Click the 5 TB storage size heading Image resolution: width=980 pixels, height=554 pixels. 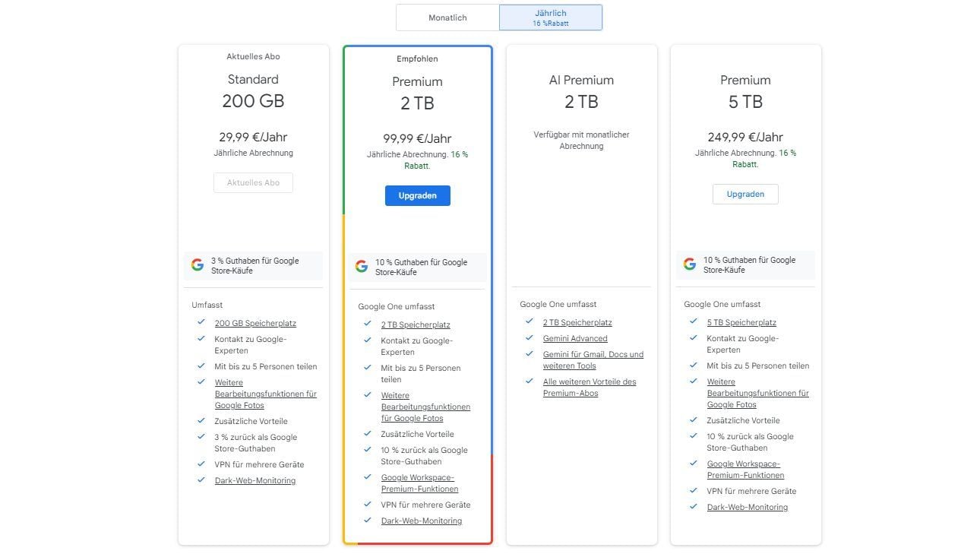click(x=745, y=102)
